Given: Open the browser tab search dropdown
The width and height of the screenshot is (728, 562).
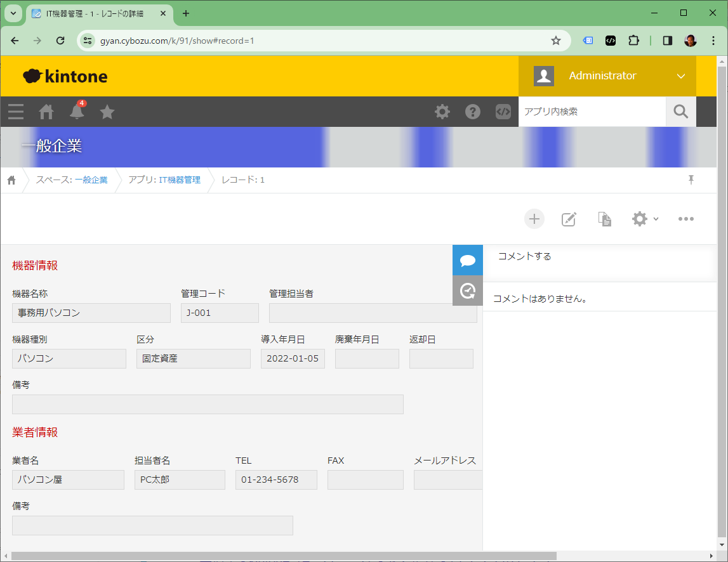Looking at the screenshot, I should 13,13.
